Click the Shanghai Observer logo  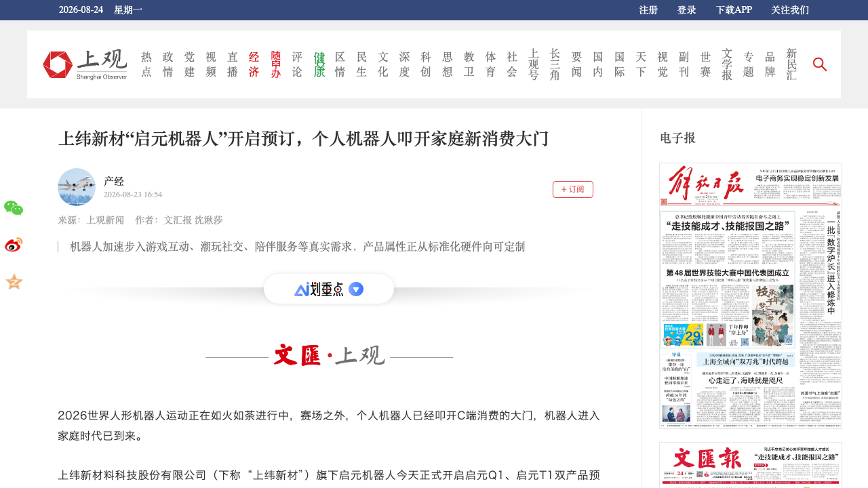[85, 64]
